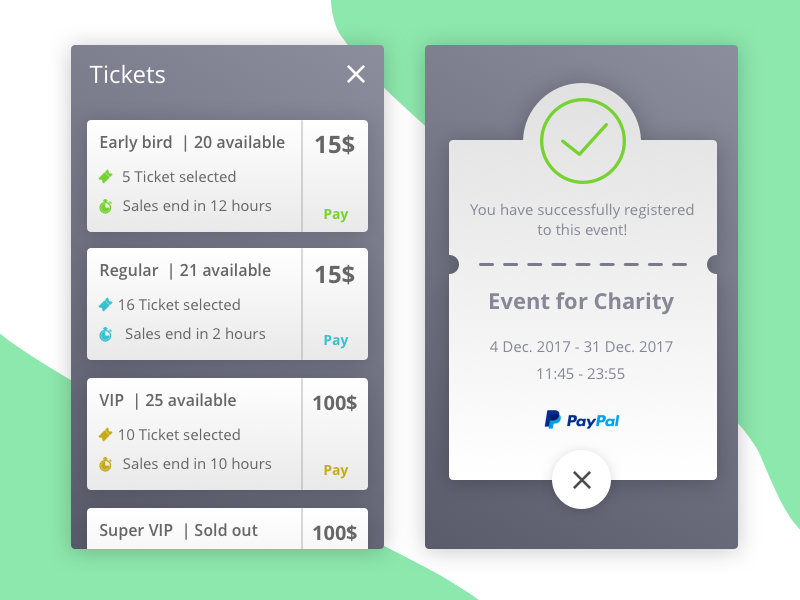
Task: Select the Regular ticket card title
Action: [x=129, y=271]
